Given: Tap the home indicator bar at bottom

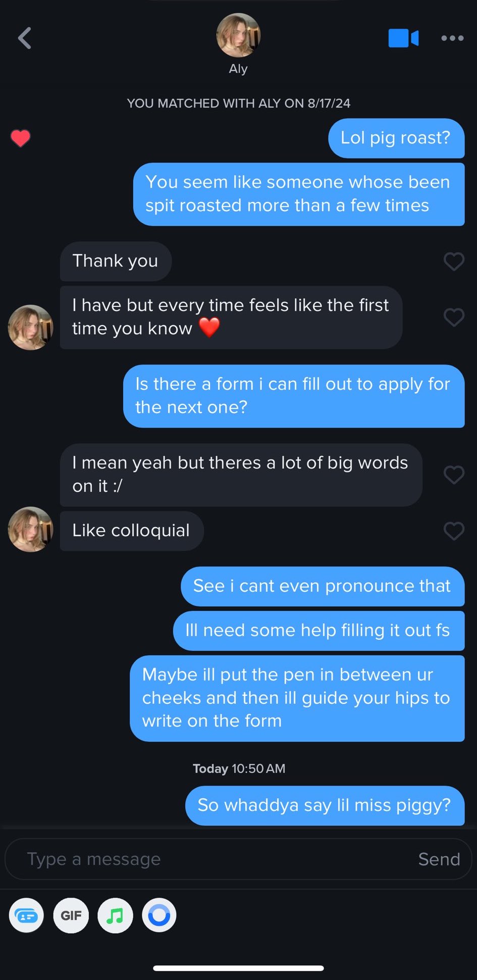Looking at the screenshot, I should click(x=238, y=968).
